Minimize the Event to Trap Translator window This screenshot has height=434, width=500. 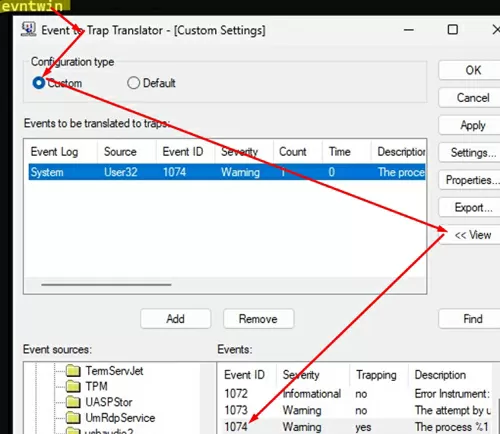[x=409, y=30]
